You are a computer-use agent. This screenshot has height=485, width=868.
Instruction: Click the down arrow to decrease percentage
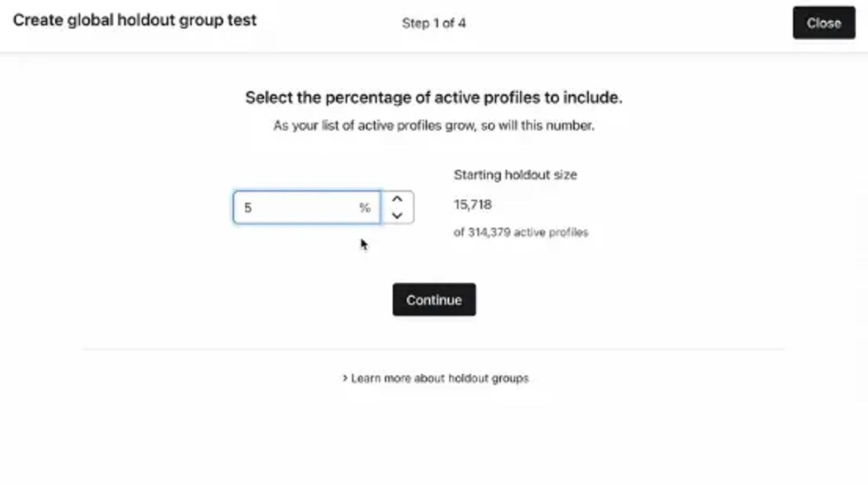pyautogui.click(x=397, y=215)
